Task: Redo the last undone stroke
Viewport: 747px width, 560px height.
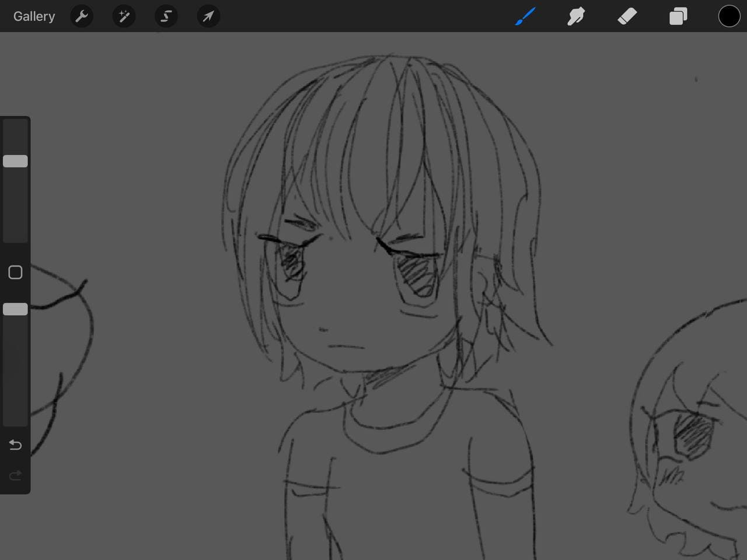Action: [x=15, y=475]
